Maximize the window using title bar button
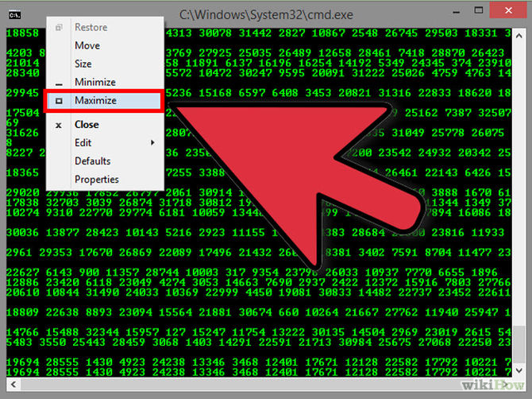532x399 pixels. (x=479, y=10)
